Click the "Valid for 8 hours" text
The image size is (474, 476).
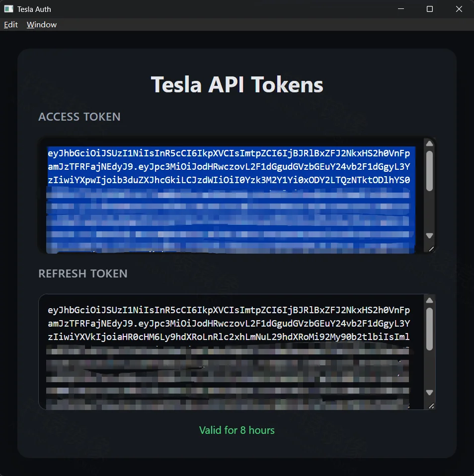(x=237, y=430)
